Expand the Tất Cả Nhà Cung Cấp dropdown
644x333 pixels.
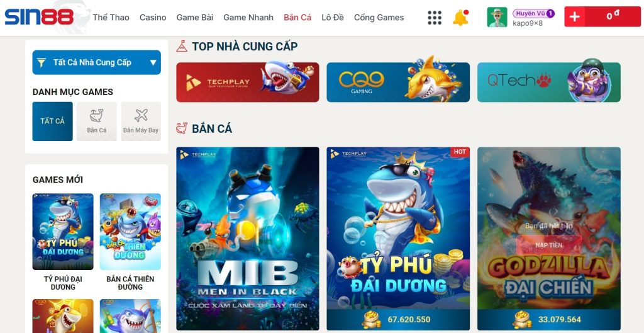click(96, 62)
